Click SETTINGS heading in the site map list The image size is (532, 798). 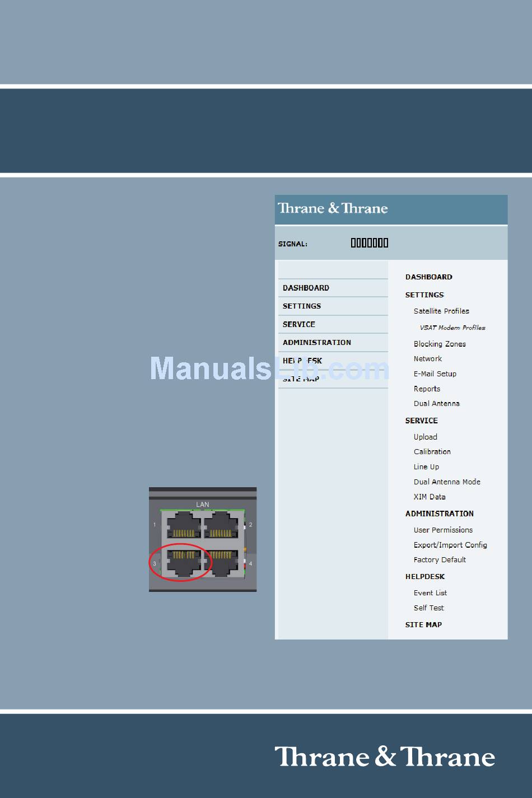coord(424,295)
